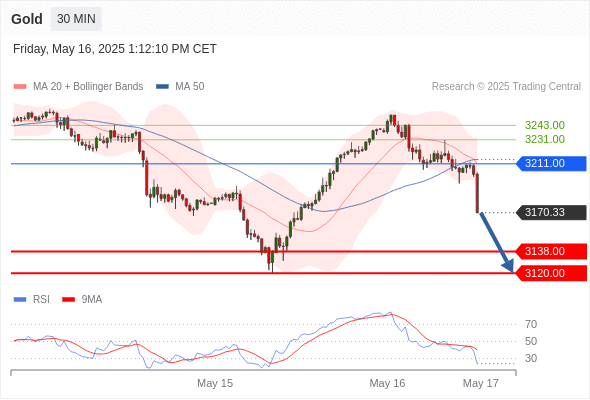
Task: Click the blue 3211.00 pivot price tag
Action: tap(551, 163)
